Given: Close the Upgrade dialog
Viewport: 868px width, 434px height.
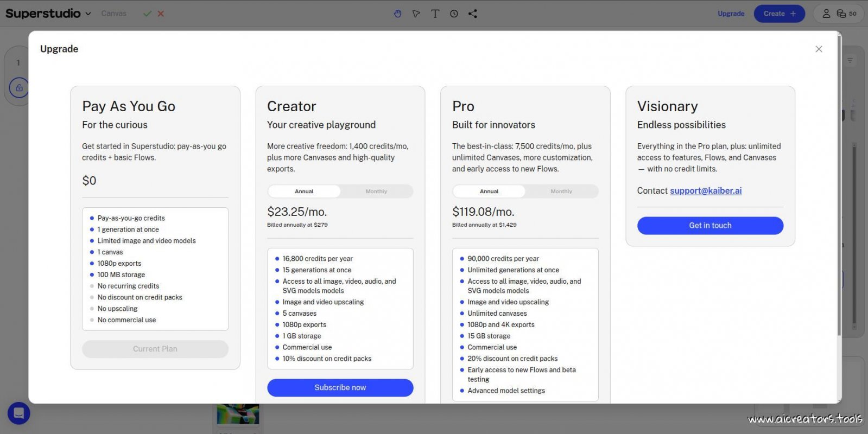Looking at the screenshot, I should (x=819, y=49).
